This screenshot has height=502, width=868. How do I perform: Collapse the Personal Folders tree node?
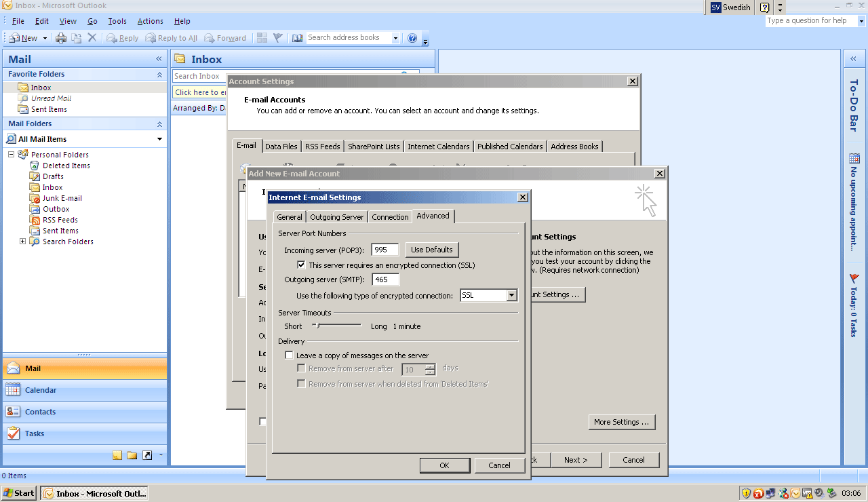(x=12, y=155)
